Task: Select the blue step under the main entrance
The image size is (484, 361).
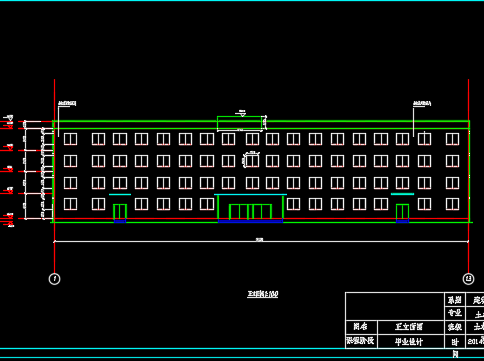Action: click(250, 221)
